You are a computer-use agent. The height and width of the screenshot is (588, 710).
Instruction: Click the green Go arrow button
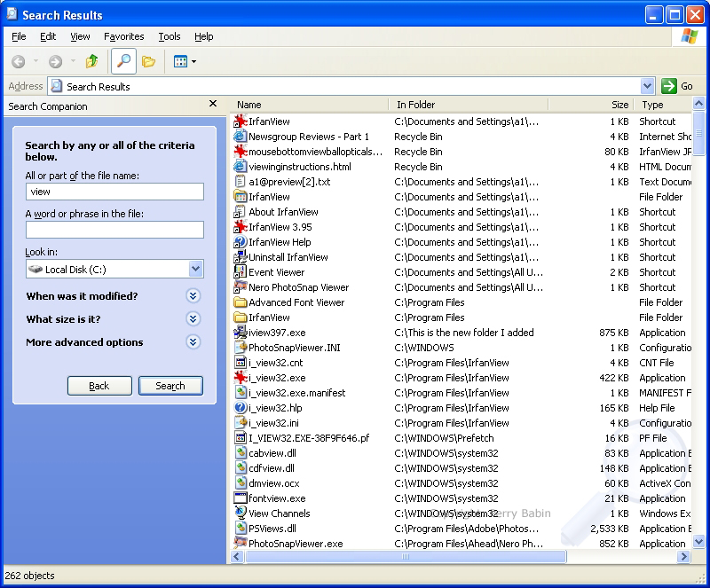[669, 86]
